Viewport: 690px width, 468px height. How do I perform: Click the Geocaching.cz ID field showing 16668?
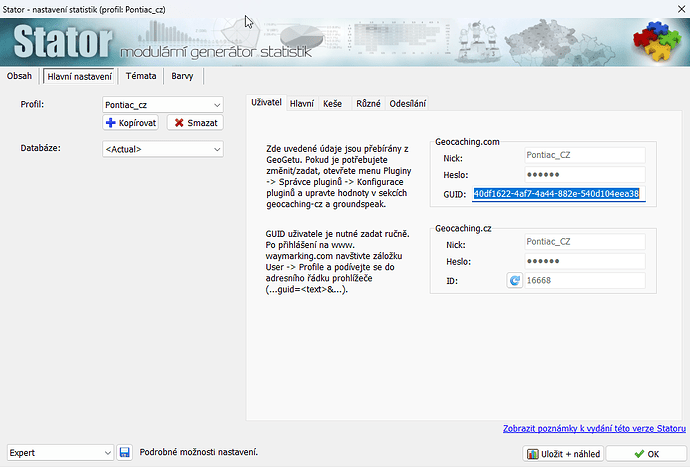pos(585,280)
